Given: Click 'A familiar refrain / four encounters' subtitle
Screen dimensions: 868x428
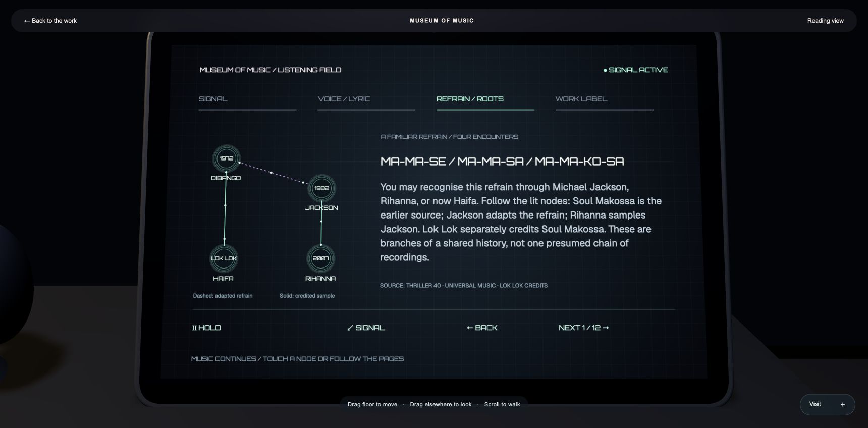Looking at the screenshot, I should (x=449, y=137).
